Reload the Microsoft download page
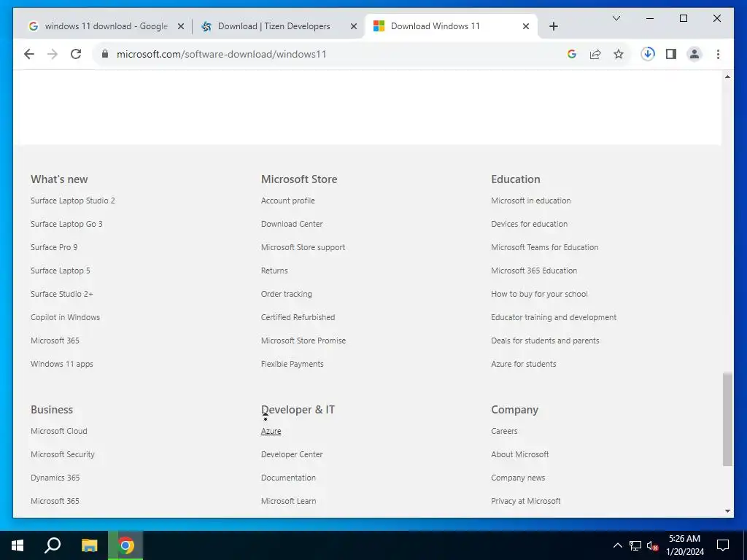Viewport: 747px width, 560px height. pyautogui.click(x=76, y=54)
